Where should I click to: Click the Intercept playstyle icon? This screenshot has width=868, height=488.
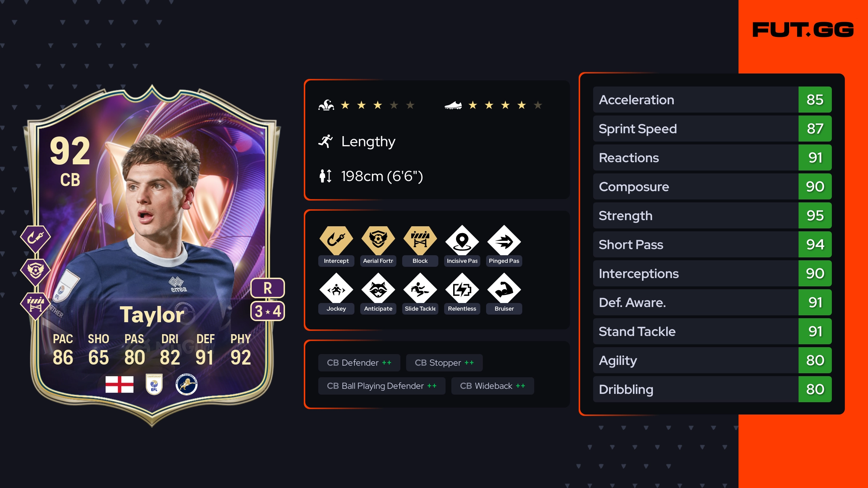[x=336, y=240]
